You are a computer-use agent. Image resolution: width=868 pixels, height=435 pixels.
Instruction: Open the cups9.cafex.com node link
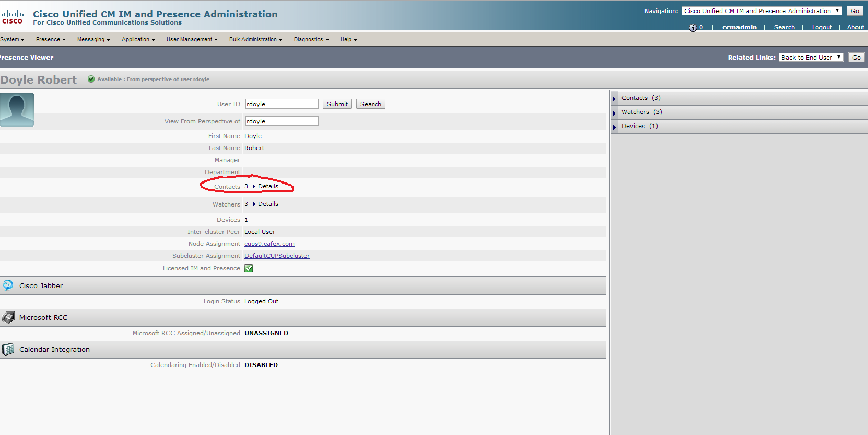(x=269, y=244)
